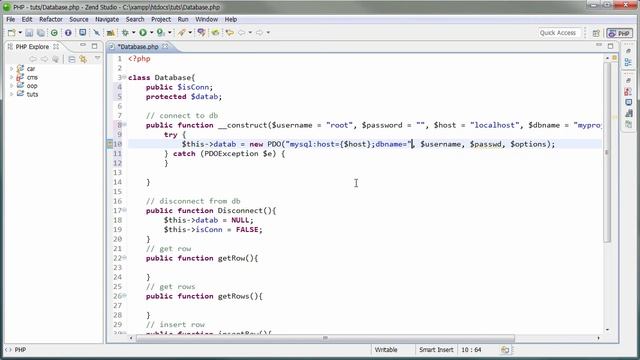The height and width of the screenshot is (360, 640).
Task: Select the oop project in explorer
Action: click(32, 86)
